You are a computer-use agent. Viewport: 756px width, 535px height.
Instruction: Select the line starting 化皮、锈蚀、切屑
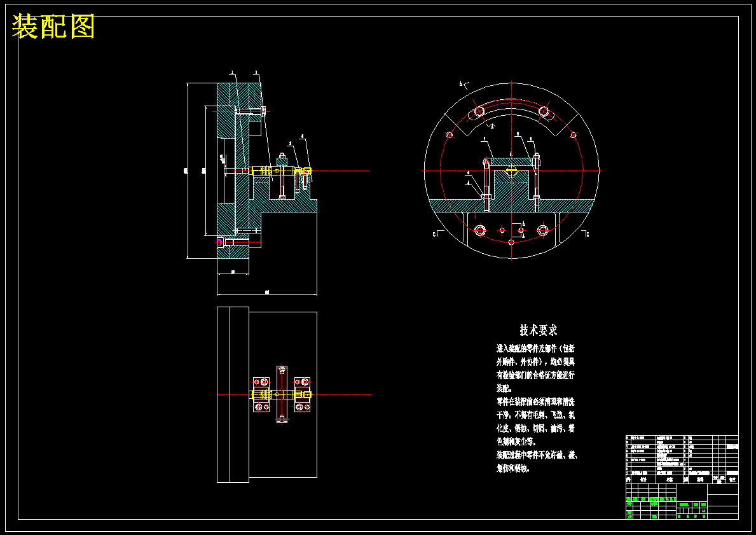(535, 428)
